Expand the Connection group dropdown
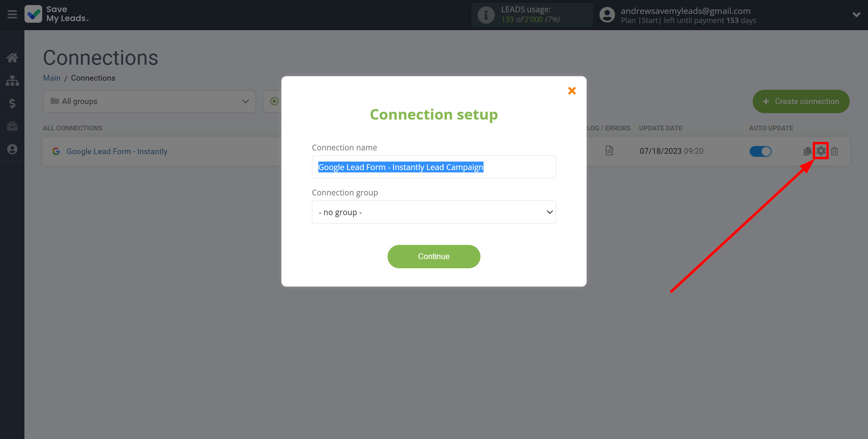The height and width of the screenshot is (439, 868). pyautogui.click(x=434, y=212)
